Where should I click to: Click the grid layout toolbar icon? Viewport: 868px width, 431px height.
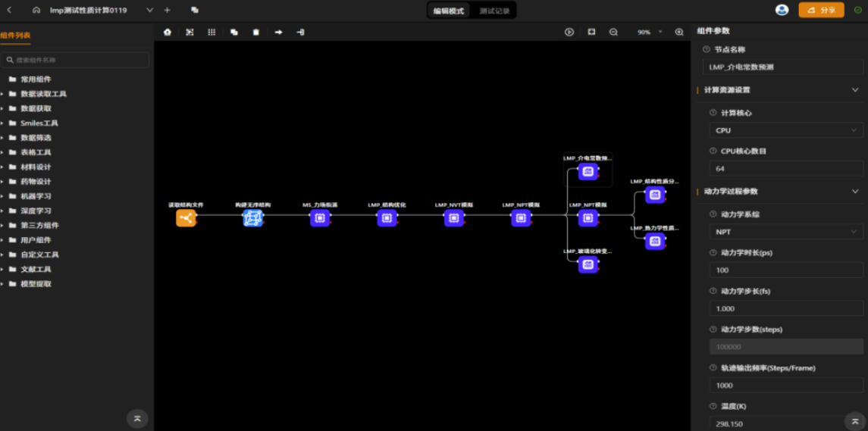(x=212, y=32)
